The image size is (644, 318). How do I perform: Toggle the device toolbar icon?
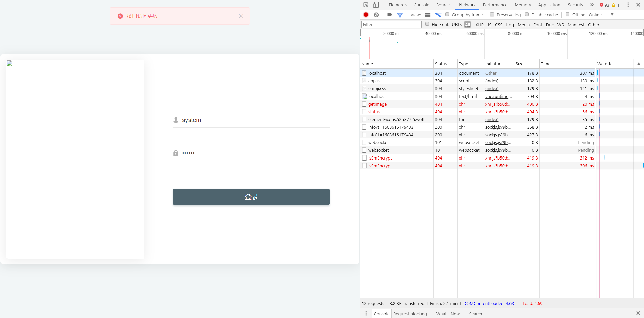point(376,5)
